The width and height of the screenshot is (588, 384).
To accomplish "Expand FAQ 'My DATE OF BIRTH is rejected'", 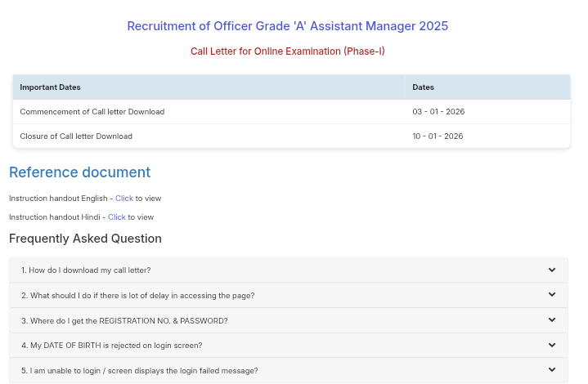I will 111,345.
